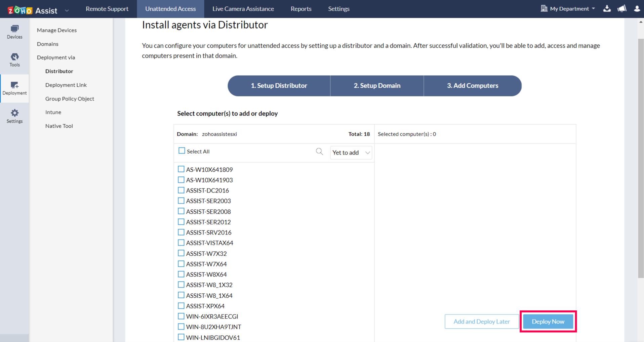Open Settings from the left sidebar
This screenshot has width=644, height=342.
tap(14, 116)
